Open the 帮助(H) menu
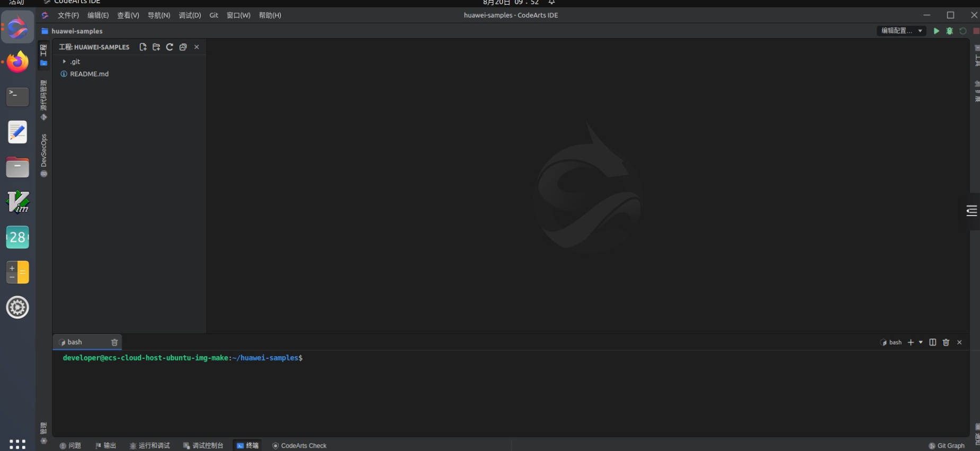 pyautogui.click(x=270, y=15)
